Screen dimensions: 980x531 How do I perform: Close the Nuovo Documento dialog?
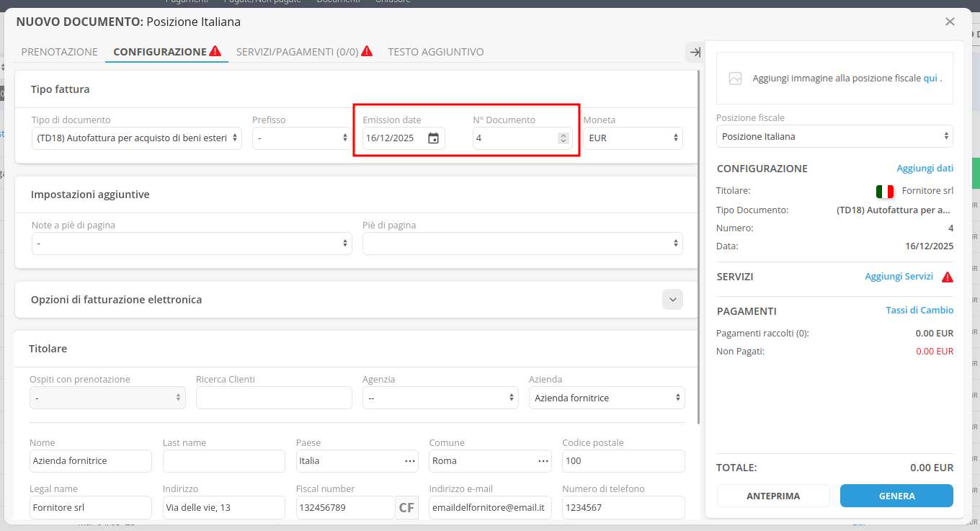point(950,22)
